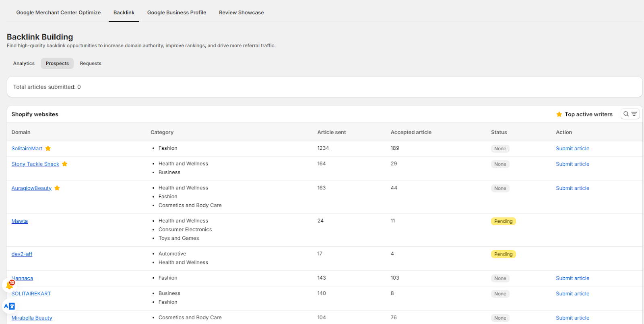Screen dimensions: 644x324
Task: Click the Category column header
Action: tap(162, 132)
